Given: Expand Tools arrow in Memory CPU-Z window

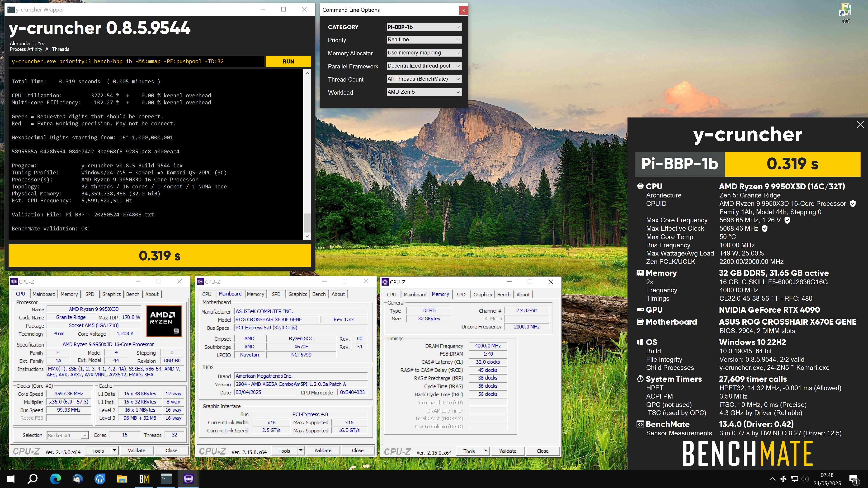Looking at the screenshot, I should [x=486, y=451].
